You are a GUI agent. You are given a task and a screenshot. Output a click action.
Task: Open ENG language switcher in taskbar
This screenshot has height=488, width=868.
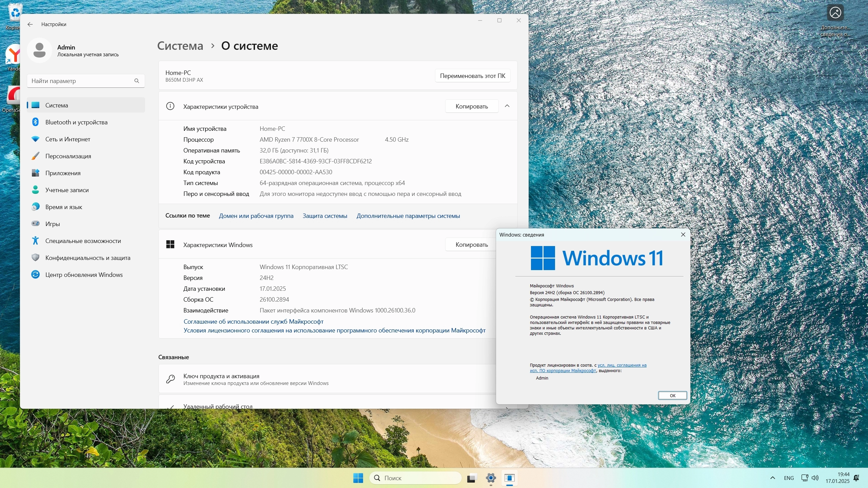pyautogui.click(x=789, y=478)
